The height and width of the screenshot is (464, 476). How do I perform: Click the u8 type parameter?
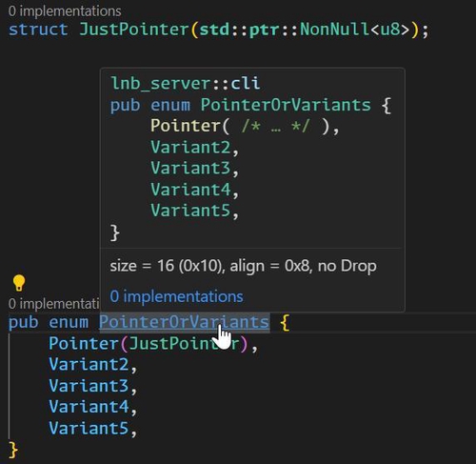[389, 30]
